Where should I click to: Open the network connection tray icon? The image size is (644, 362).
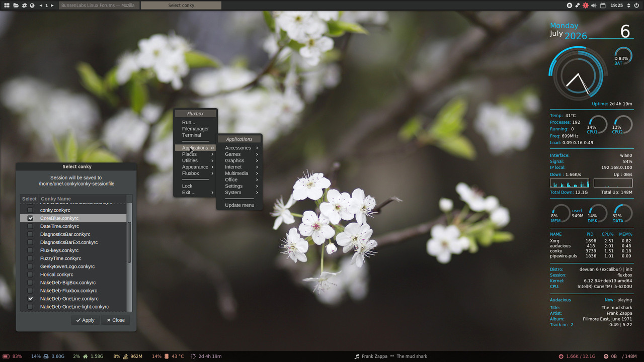(x=578, y=5)
